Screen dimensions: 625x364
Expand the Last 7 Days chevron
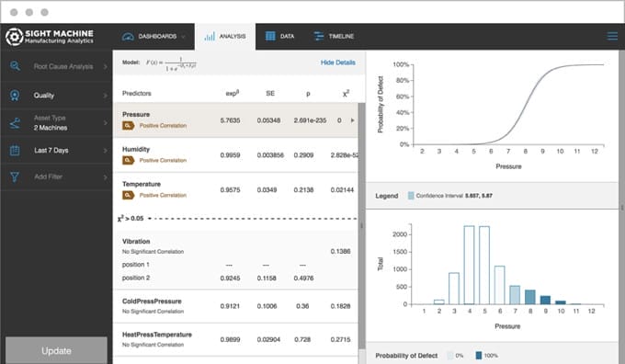105,151
